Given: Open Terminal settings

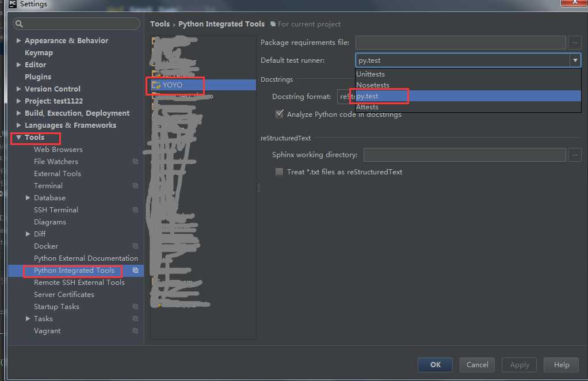Looking at the screenshot, I should (48, 186).
